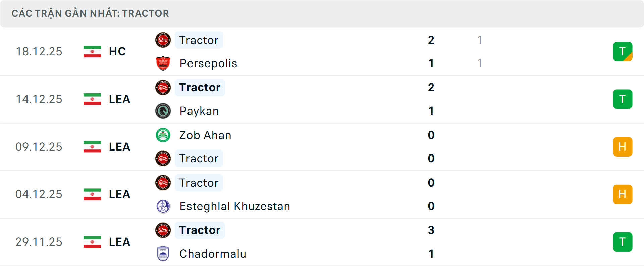Click Iran flag beside the HC competition
Image resolution: width=644 pixels, height=266 pixels.
pos(92,52)
